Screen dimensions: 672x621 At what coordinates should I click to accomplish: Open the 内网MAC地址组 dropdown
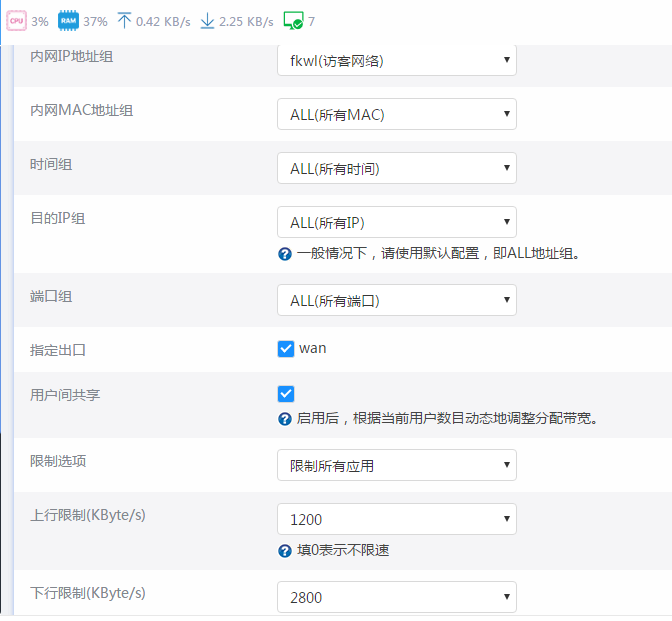click(x=397, y=114)
